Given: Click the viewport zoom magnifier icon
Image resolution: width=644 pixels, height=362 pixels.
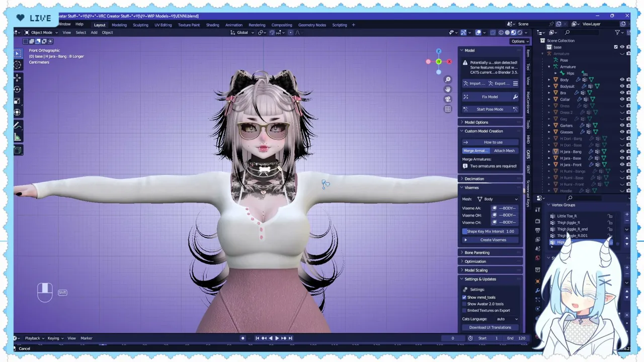Looking at the screenshot, I should [448, 80].
